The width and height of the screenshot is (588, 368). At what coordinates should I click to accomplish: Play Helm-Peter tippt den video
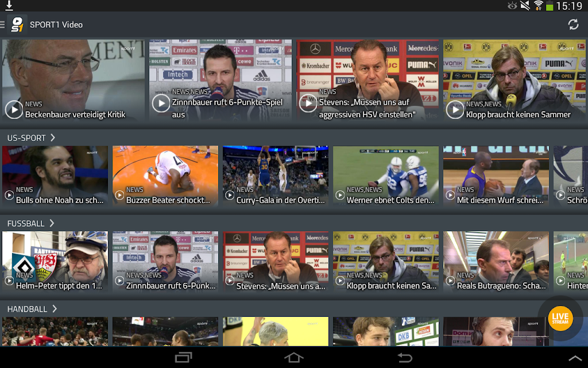(55, 261)
